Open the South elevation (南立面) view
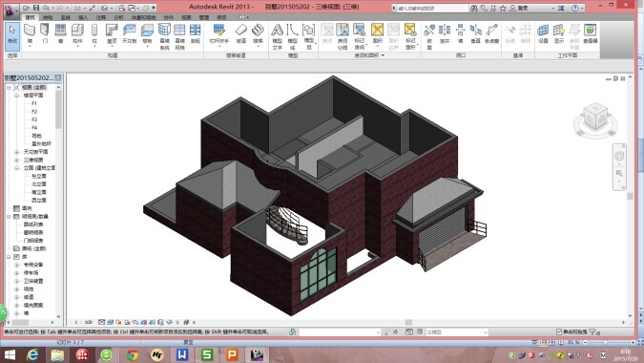This screenshot has height=363, width=644. (39, 192)
